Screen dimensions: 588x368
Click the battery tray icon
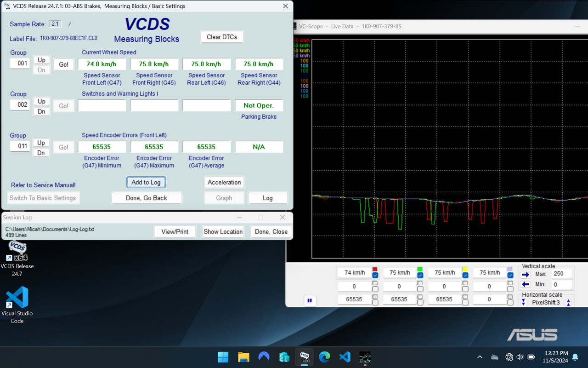(x=531, y=357)
